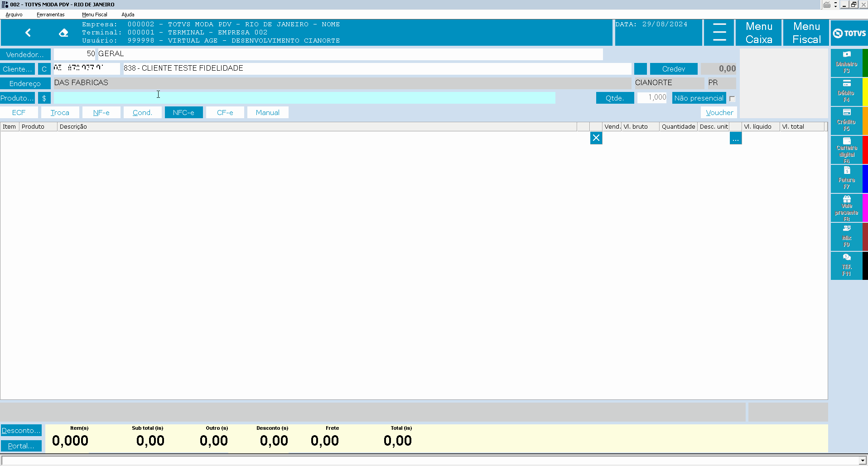
Task: Click the TOTVS logo
Action: point(849,33)
